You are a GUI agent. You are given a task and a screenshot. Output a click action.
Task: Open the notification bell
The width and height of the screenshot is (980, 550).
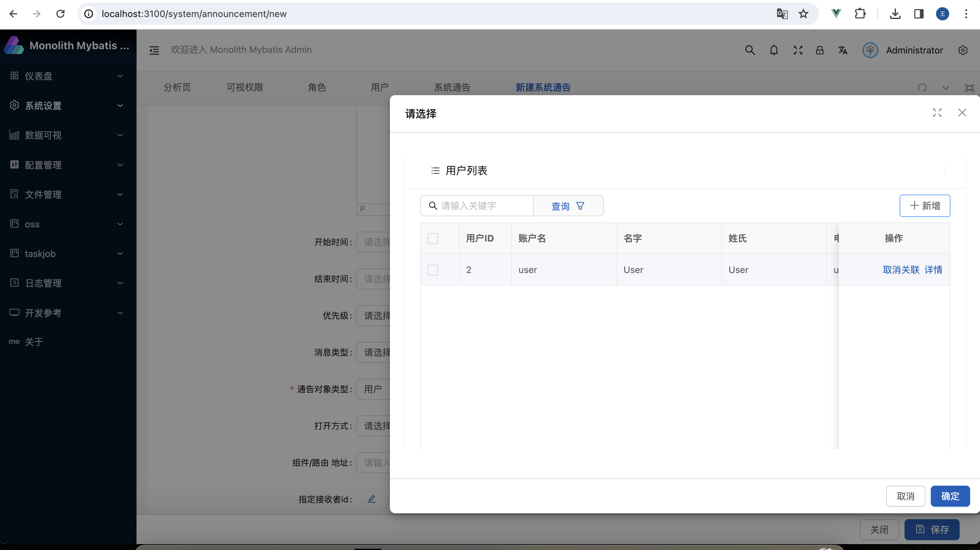[774, 50]
